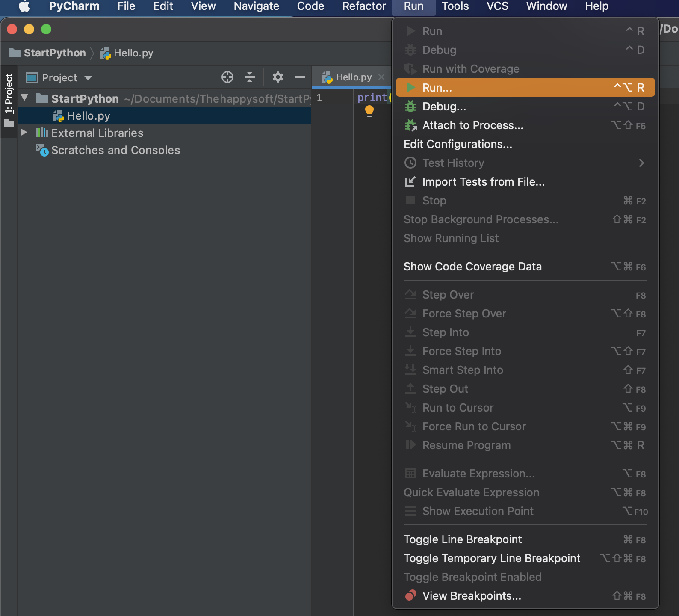Choose Toggle Temporary Line Breakpoint
The image size is (679, 616).
[525, 558]
